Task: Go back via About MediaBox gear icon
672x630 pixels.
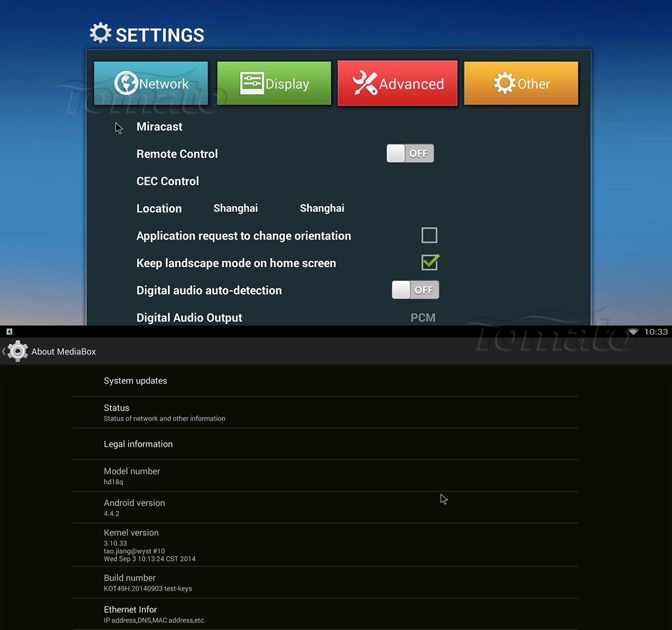Action: point(17,351)
